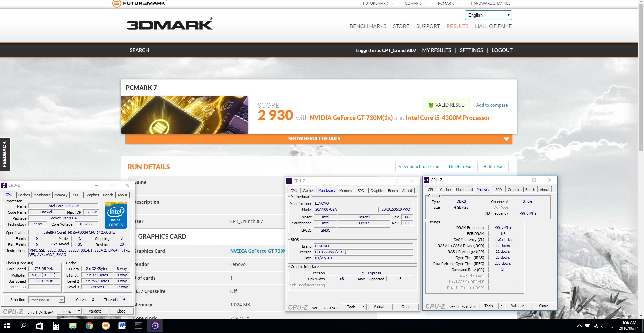Open the language dropdown showing English
Screen dimensions: 644x333
488,15
